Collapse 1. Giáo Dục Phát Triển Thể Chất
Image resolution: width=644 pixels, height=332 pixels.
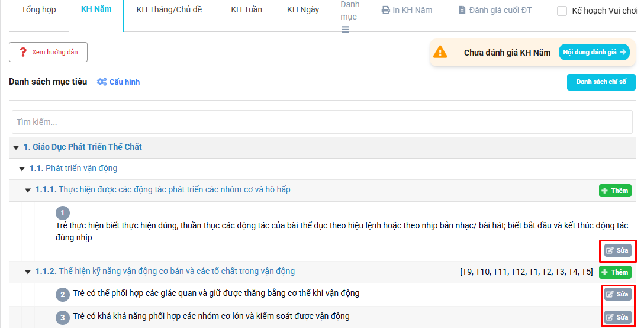coord(16,147)
